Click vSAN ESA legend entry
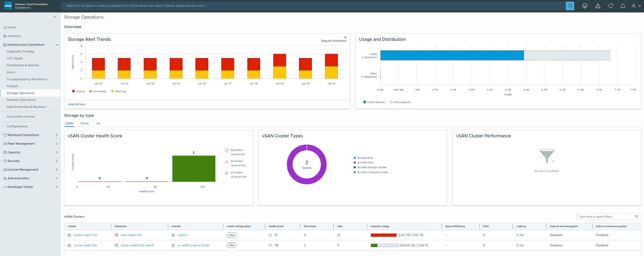Viewport: 644px width, 256px height. click(363, 158)
